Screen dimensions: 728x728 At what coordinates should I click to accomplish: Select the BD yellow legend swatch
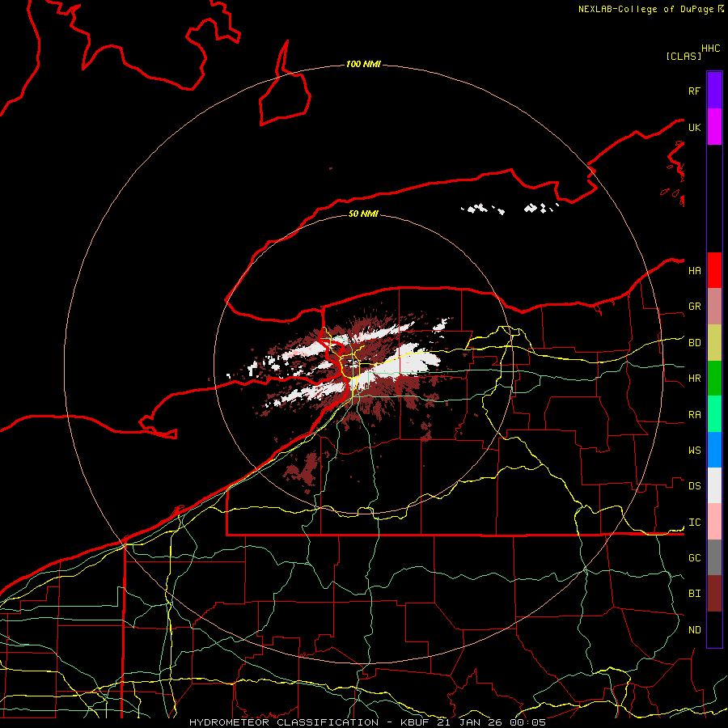714,343
